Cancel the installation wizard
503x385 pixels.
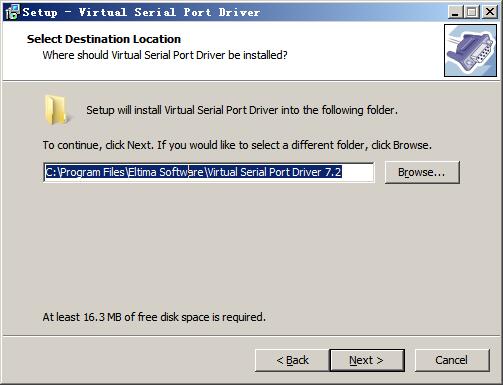pyautogui.click(x=452, y=360)
